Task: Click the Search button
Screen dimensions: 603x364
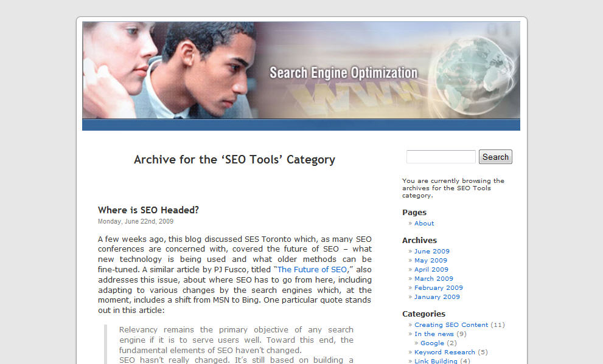Action: 495,156
